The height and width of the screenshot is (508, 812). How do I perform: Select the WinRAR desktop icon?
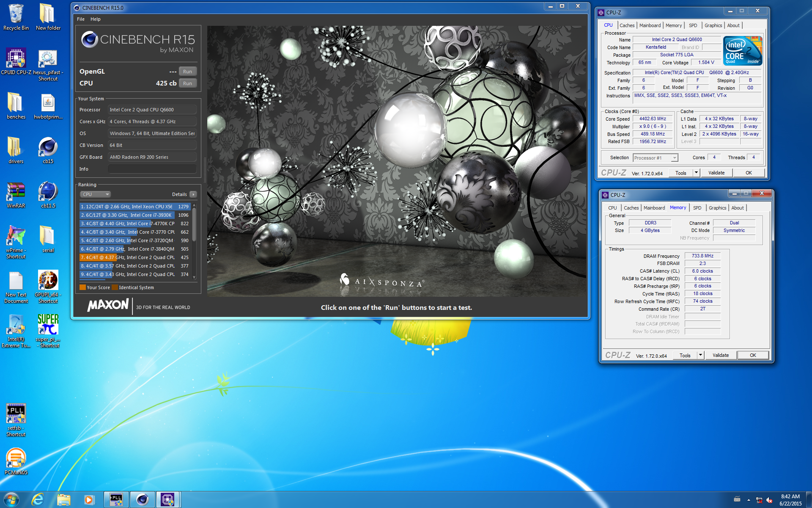[16, 195]
